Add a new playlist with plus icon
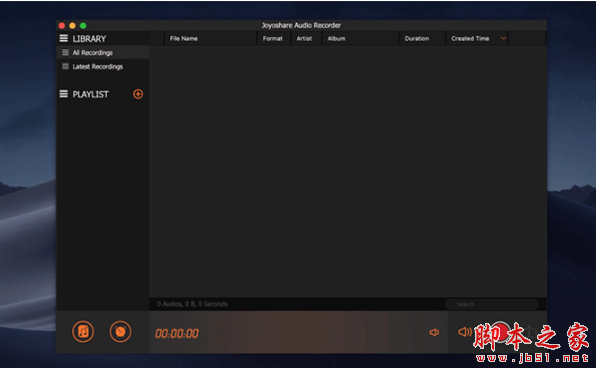The image size is (596, 368). (138, 94)
